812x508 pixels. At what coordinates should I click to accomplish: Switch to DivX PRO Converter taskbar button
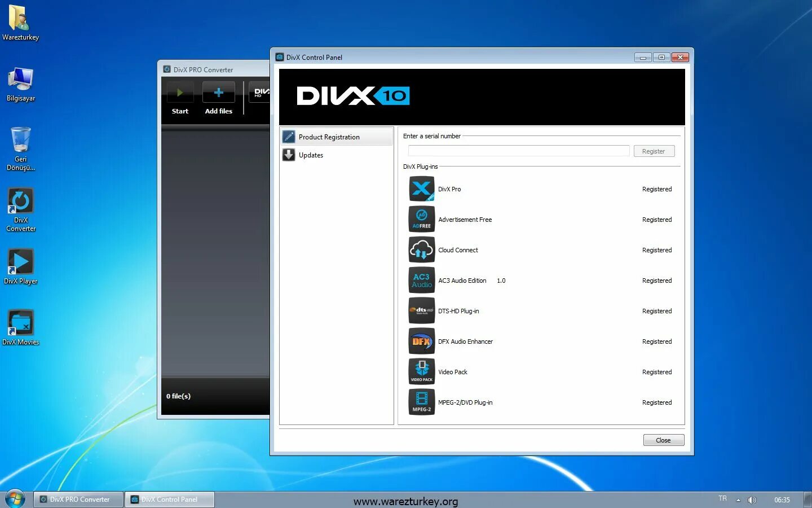point(78,500)
